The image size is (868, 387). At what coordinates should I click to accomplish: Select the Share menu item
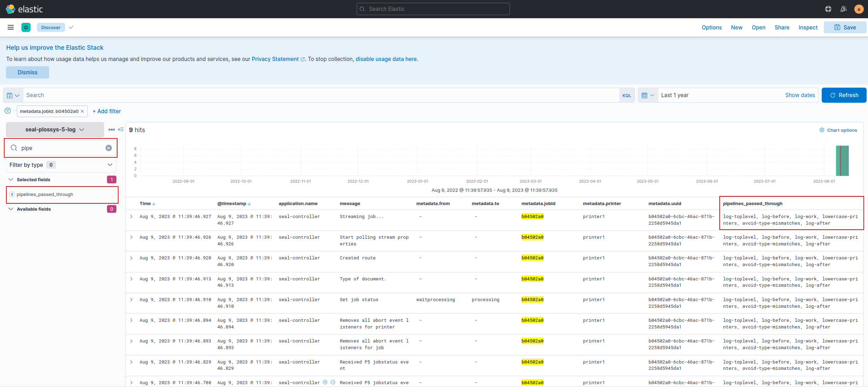782,27
